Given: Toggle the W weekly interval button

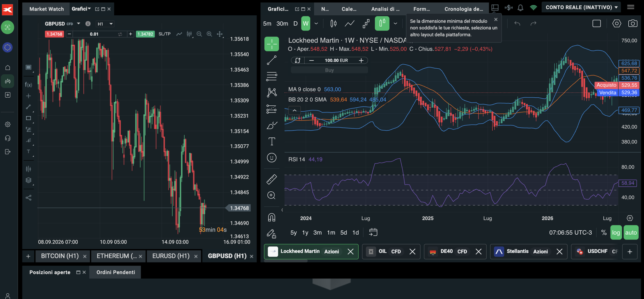Looking at the screenshot, I should [306, 23].
